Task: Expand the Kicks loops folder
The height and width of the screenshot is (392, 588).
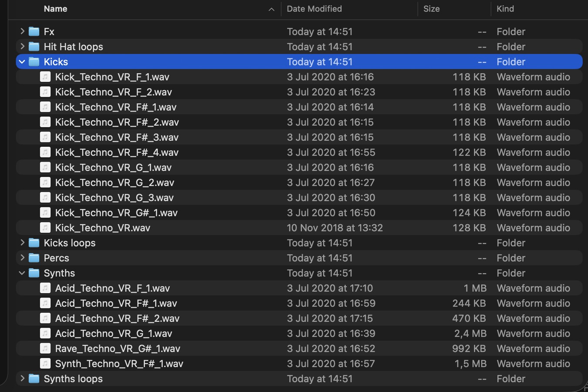Action: click(x=22, y=243)
